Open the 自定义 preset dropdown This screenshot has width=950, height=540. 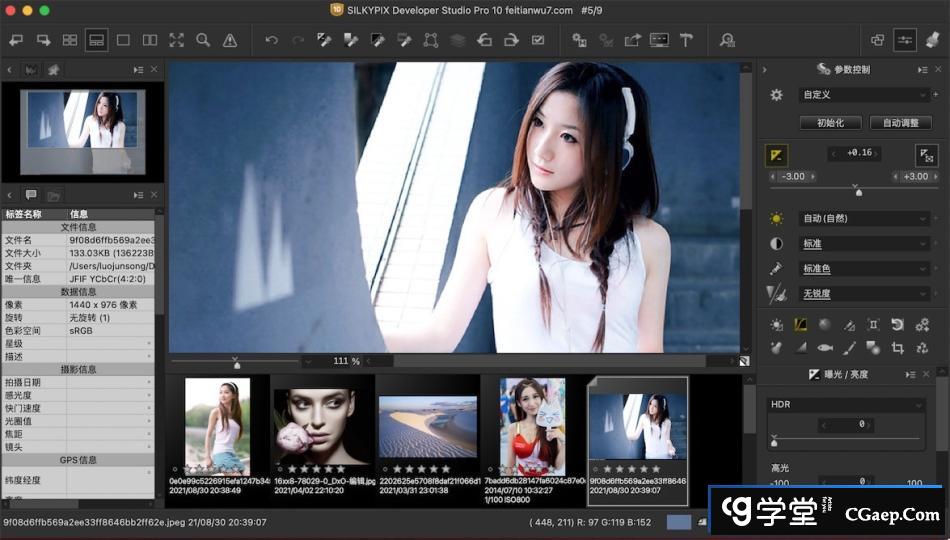(864, 95)
